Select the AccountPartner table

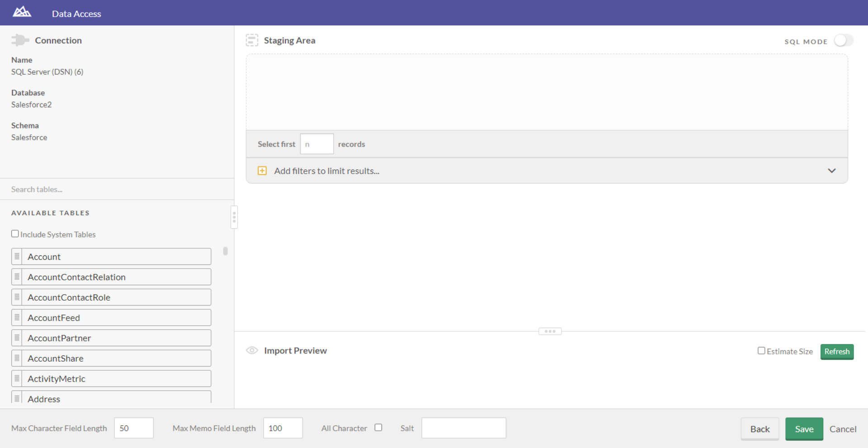tap(116, 338)
